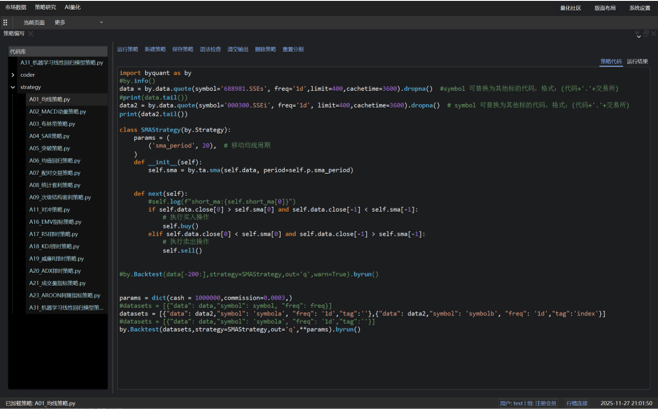Open the toolbar dropdown arrow next to 更多

(101, 22)
